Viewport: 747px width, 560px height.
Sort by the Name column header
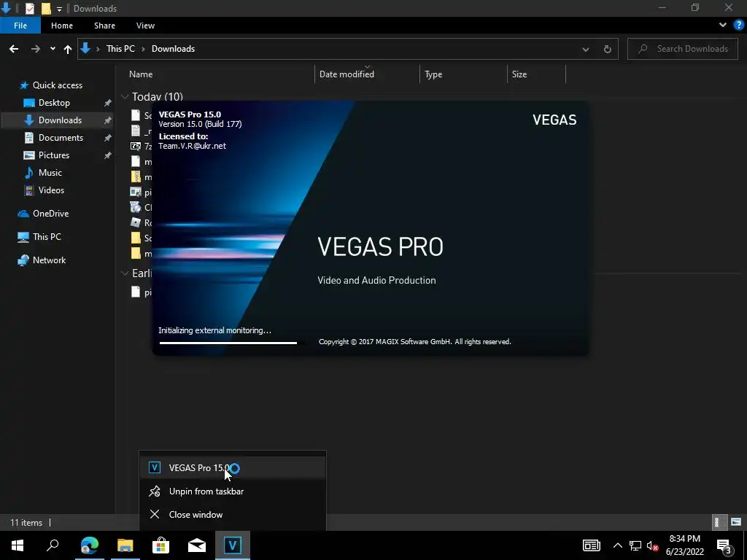coord(141,74)
